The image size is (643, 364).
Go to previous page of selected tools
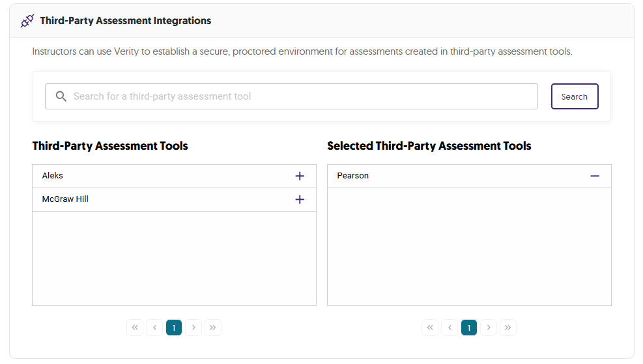pos(450,328)
